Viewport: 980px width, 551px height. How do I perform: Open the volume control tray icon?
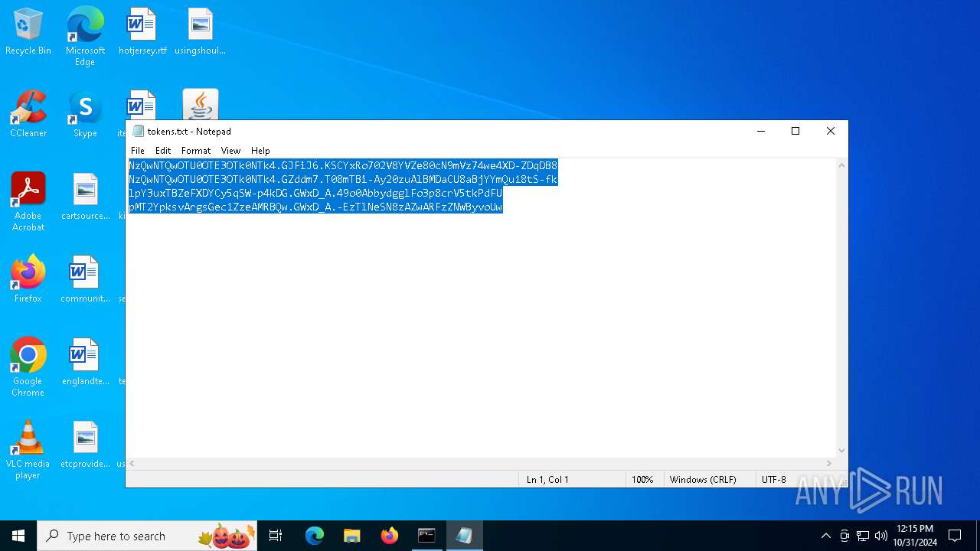pyautogui.click(x=881, y=536)
